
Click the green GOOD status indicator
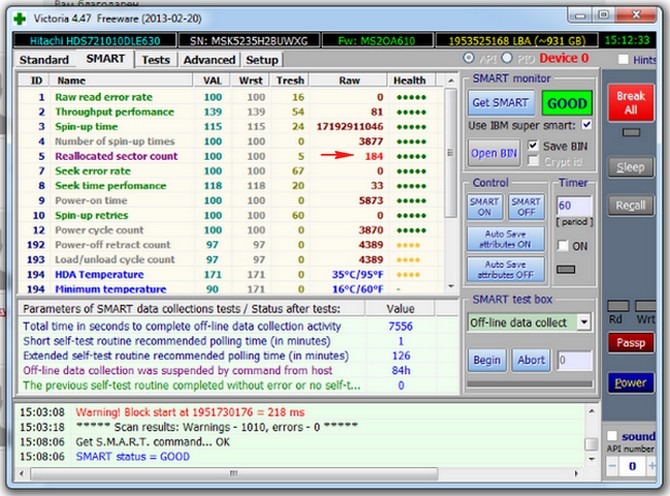[565, 105]
